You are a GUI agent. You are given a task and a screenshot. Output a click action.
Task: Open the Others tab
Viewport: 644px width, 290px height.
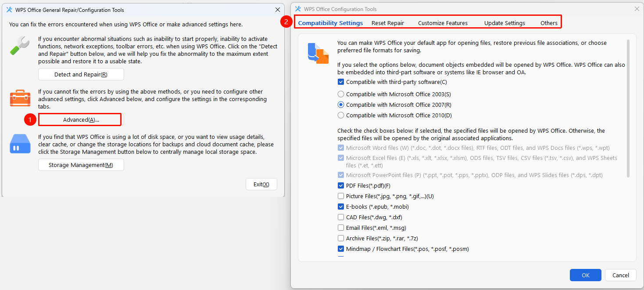549,23
